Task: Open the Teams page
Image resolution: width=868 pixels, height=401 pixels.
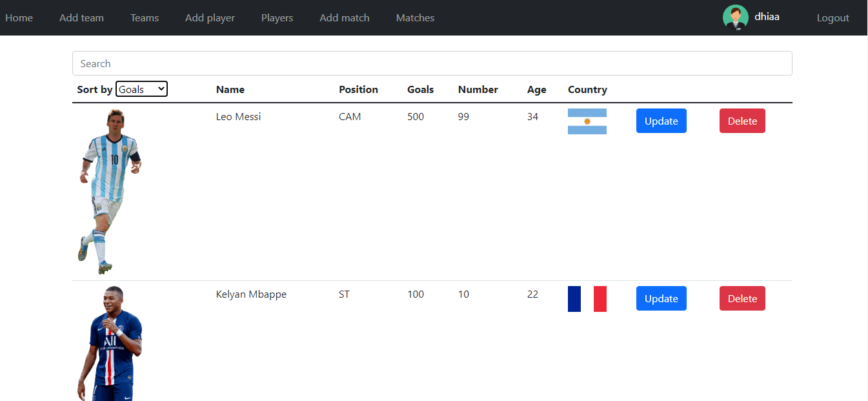Action: (x=144, y=17)
